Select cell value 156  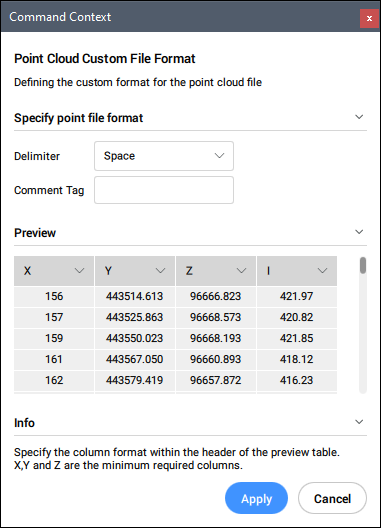[54, 296]
